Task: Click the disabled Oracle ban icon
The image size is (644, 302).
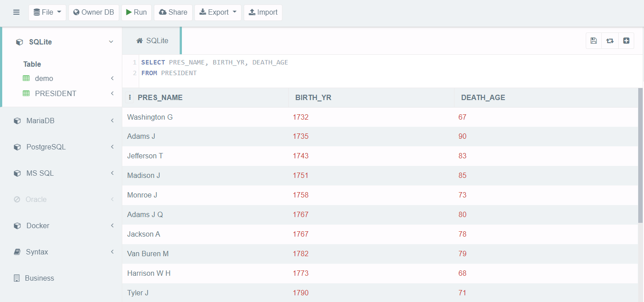Action: (17, 199)
